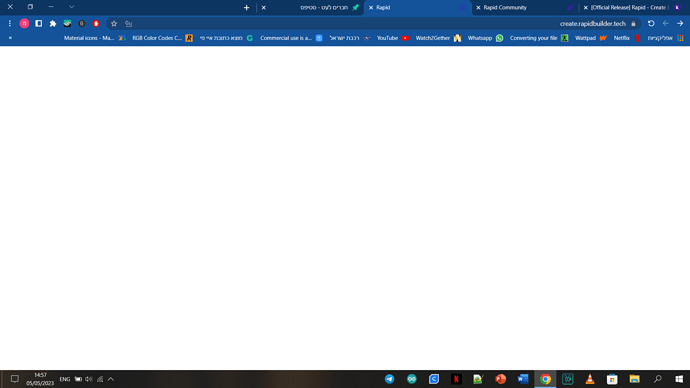Open the pink profile avatar
This screenshot has height=388, width=690.
[x=24, y=24]
